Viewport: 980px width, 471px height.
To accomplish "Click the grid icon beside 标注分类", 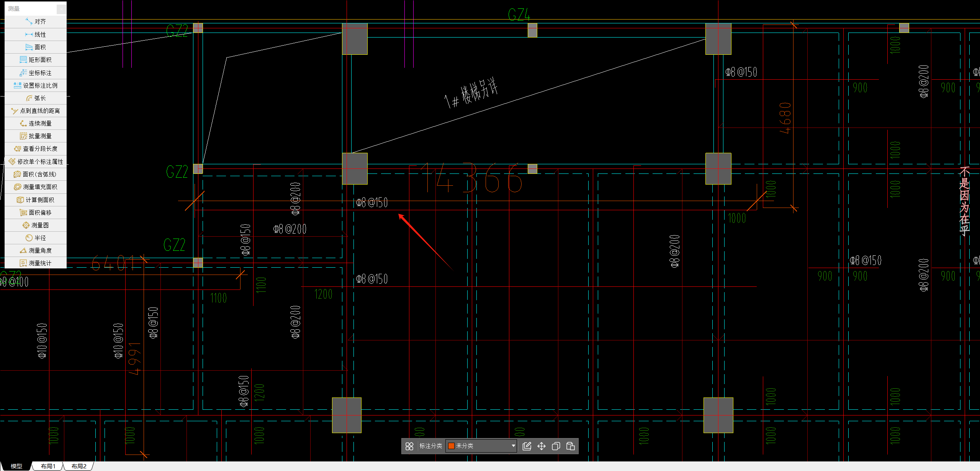I will [409, 446].
